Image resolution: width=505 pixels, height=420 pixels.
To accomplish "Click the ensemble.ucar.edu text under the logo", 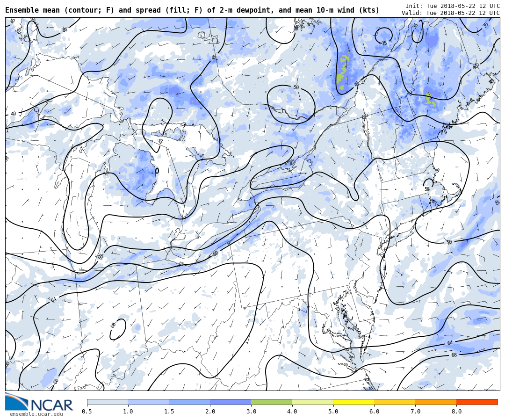I will (x=36, y=414).
